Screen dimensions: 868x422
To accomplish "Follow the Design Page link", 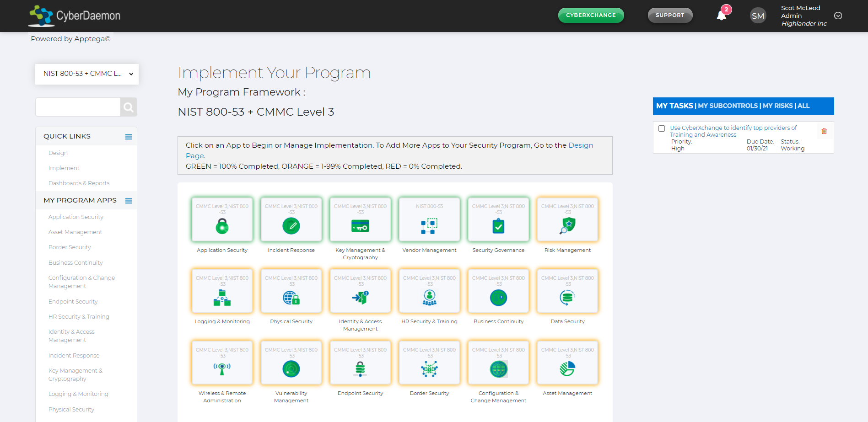I will pos(581,145).
